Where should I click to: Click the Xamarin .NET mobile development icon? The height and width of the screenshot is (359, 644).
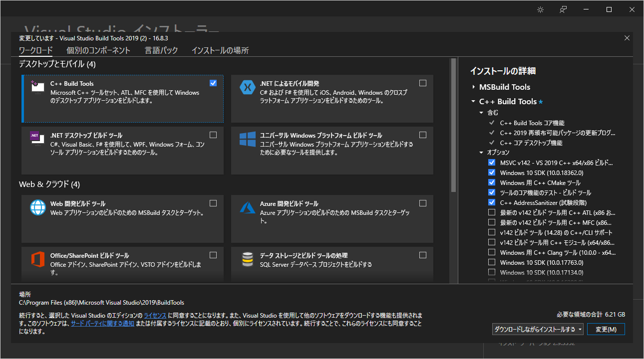(x=248, y=87)
